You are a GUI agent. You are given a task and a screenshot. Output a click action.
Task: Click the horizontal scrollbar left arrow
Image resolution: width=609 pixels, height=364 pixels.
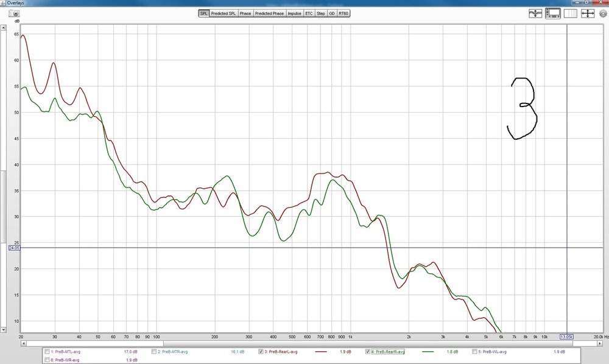pos(23,343)
